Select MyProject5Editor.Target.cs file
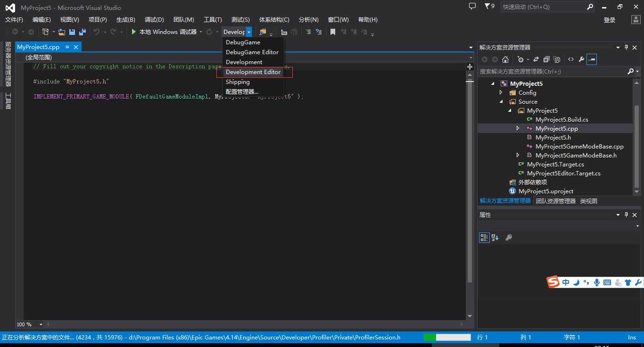Image resolution: width=644 pixels, height=347 pixels. click(x=563, y=173)
